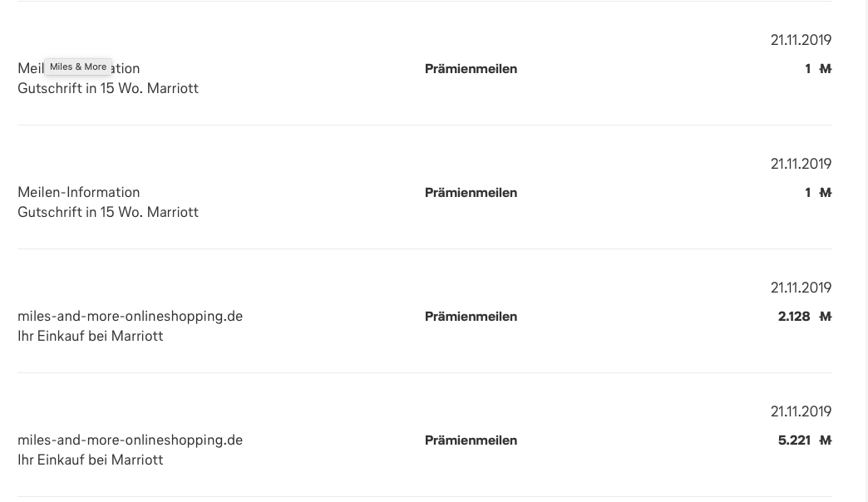This screenshot has width=868, height=502.
Task: Select the 2.128 miles amount
Action: (x=794, y=317)
